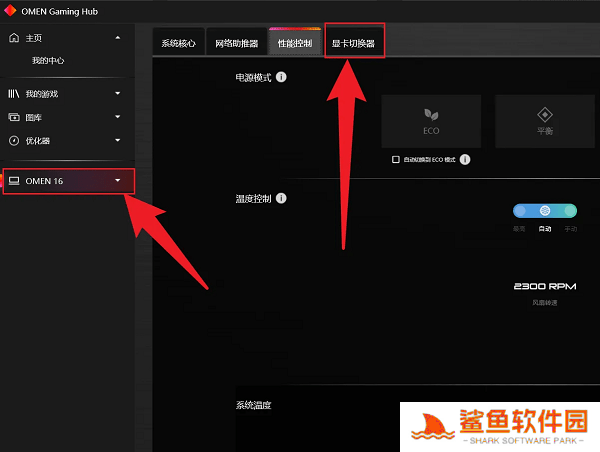This screenshot has height=452, width=600.
Task: Click the 系统温度 heading text
Action: pyautogui.click(x=253, y=405)
